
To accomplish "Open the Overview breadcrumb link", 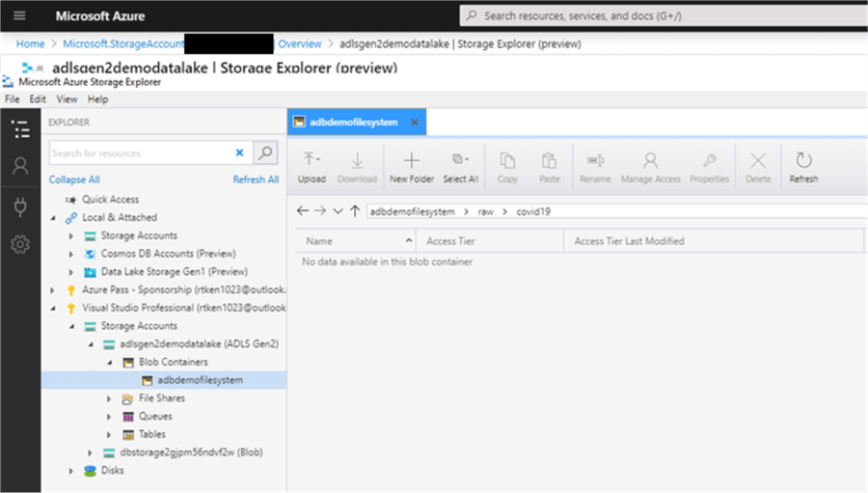I will tap(300, 43).
